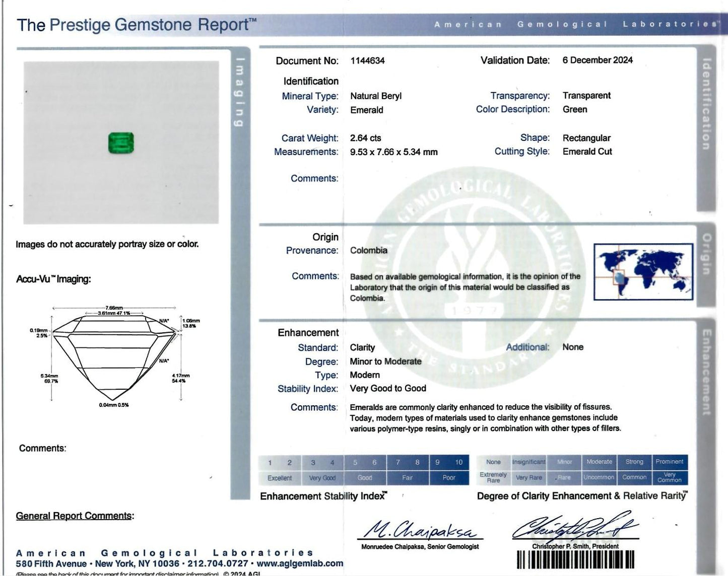Click the green emerald gemstone photo
728x576 pixels.
[121, 142]
